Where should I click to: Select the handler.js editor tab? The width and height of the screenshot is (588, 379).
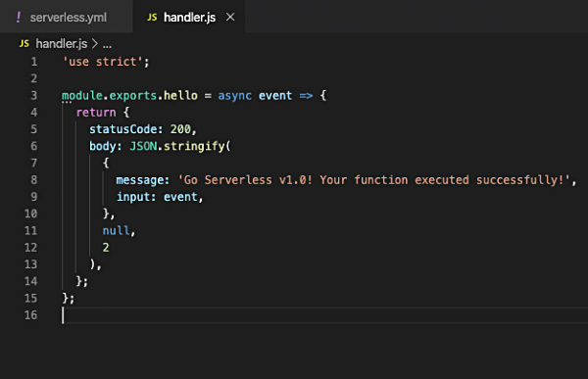pyautogui.click(x=189, y=17)
